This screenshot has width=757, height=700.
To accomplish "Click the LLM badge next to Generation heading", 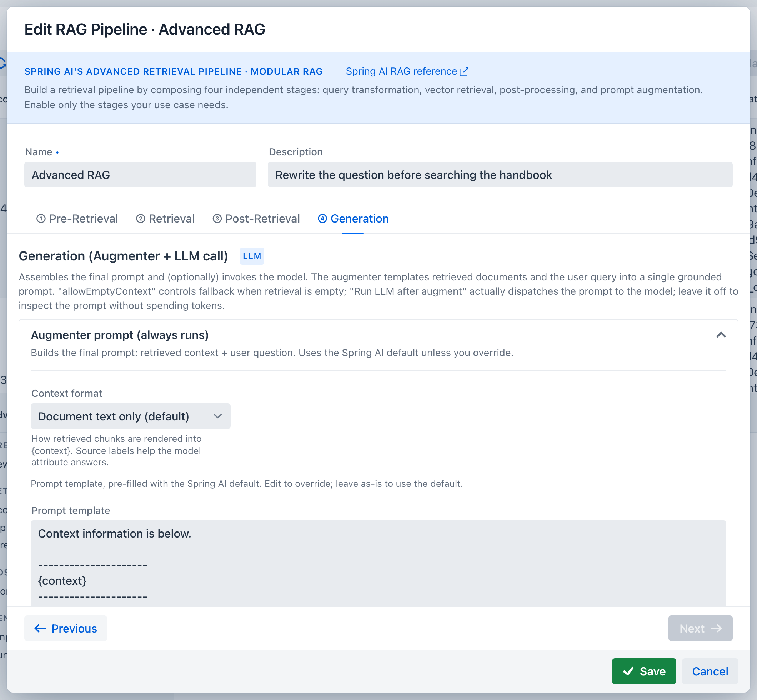I will coord(252,256).
